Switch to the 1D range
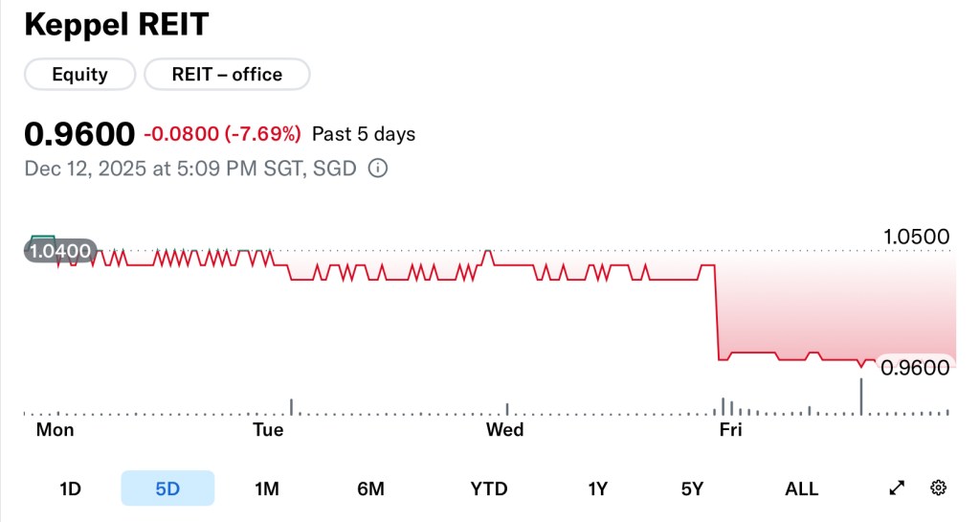This screenshot has height=522, width=980. click(x=70, y=488)
